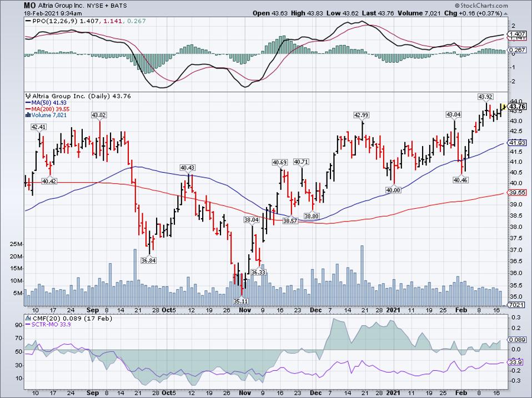The width and height of the screenshot is (532, 398).
Task: Click the OHLC bar icon before Altria Group Inc. (Daily)
Action: 28,96
